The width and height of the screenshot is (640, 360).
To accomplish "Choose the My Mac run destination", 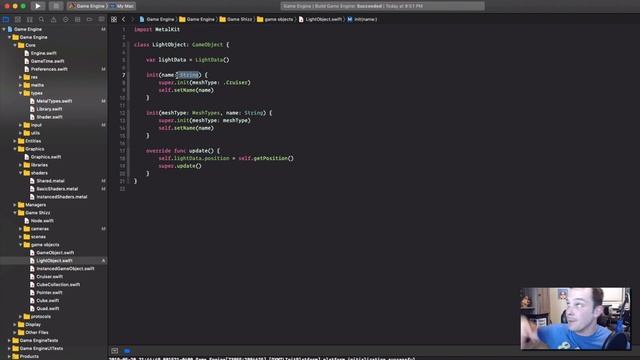I will [122, 6].
